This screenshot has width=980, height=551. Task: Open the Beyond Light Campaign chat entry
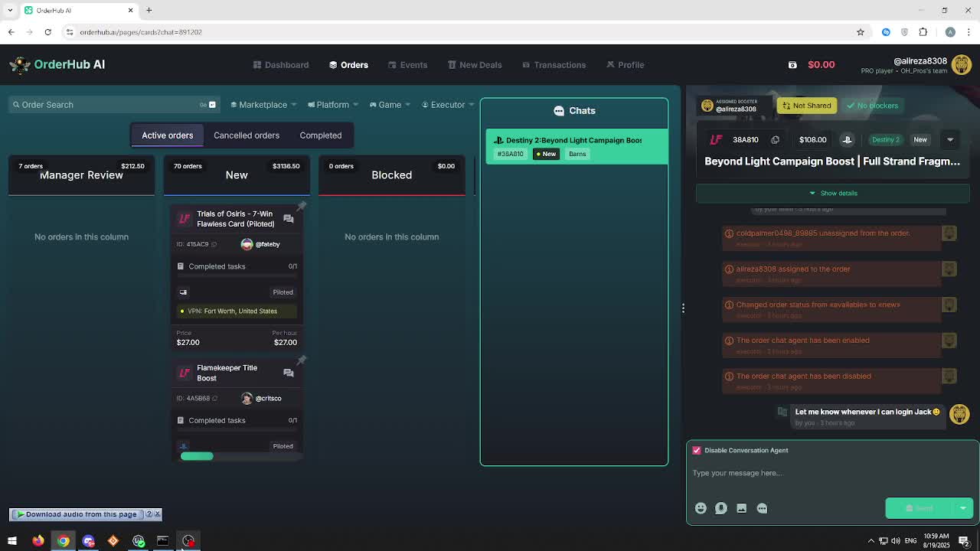(577, 147)
